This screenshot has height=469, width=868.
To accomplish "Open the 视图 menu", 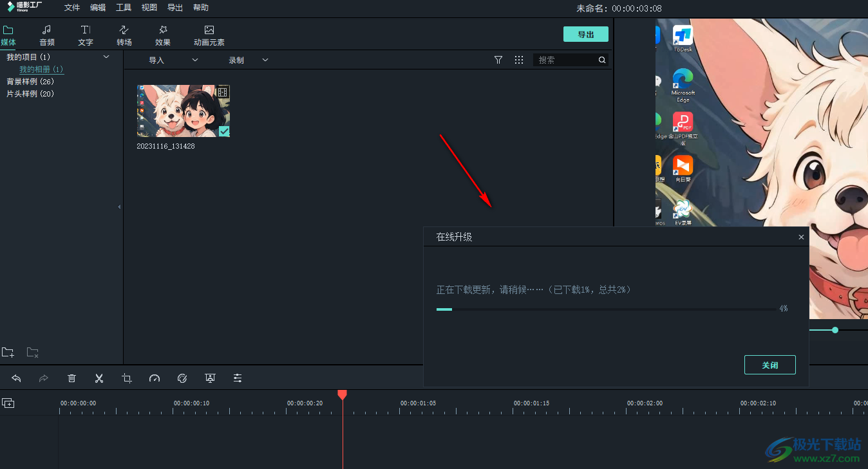I will coord(149,8).
